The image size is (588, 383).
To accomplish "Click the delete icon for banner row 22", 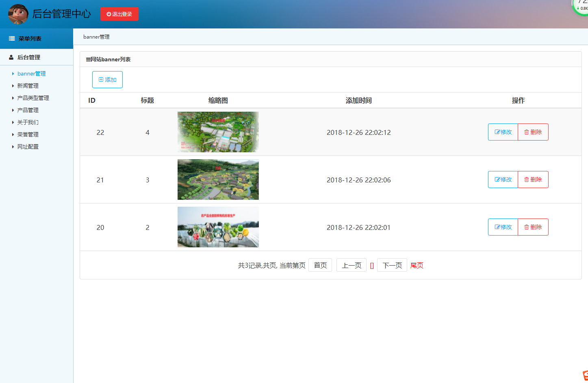I will click(526, 132).
